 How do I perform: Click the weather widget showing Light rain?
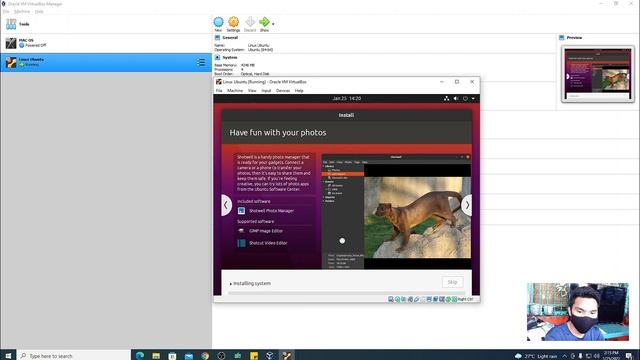[536, 356]
